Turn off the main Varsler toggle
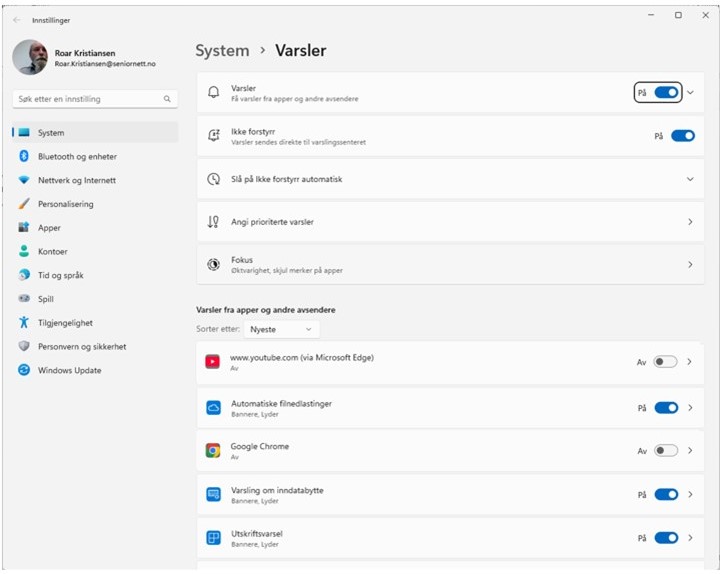Viewport: 723px width, 574px height. pyautogui.click(x=666, y=92)
